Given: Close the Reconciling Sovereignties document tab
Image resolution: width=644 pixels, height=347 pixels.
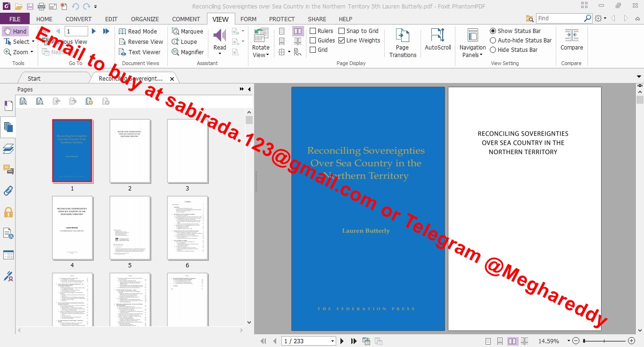Looking at the screenshot, I should [x=172, y=79].
